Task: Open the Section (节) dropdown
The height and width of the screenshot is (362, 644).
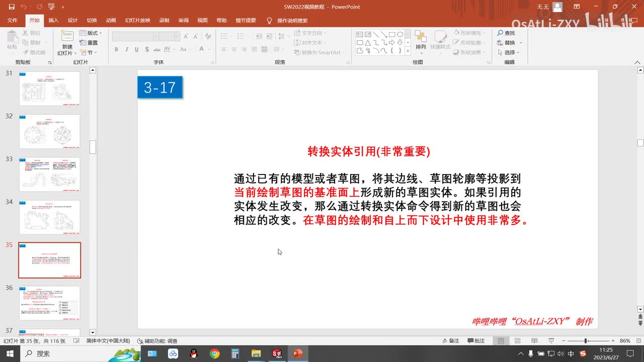Action: [89, 52]
